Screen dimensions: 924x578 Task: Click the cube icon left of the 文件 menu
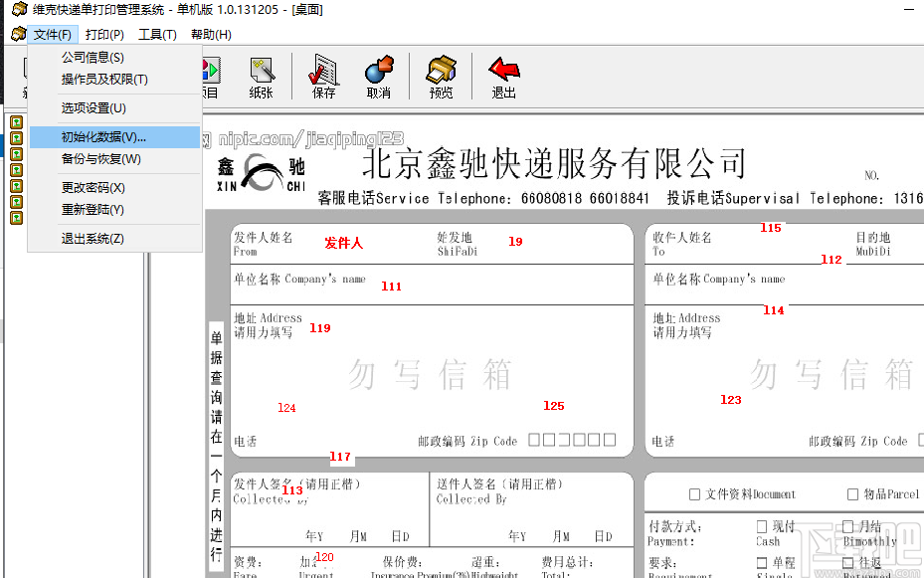[x=18, y=33]
